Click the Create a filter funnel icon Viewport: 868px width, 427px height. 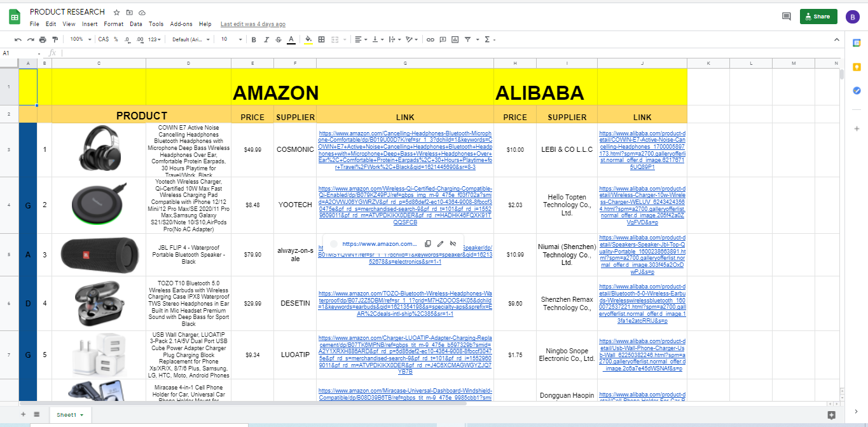coord(467,39)
